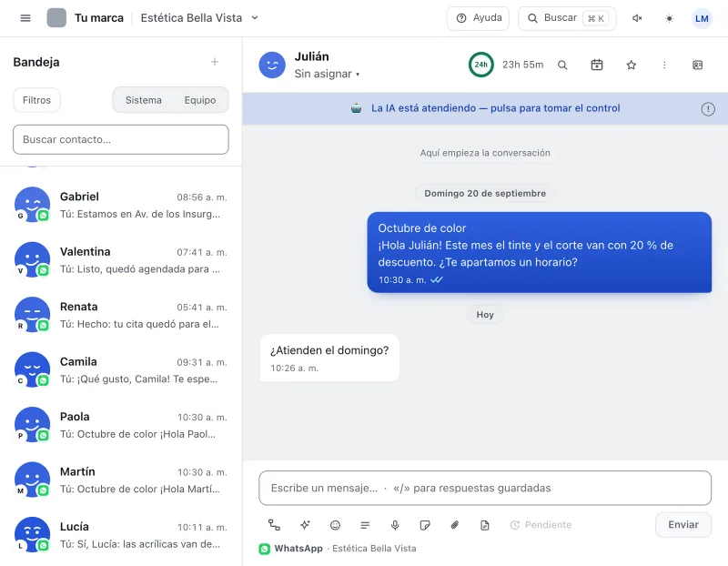Click Gabriel's avatar thumbnail

(x=32, y=205)
